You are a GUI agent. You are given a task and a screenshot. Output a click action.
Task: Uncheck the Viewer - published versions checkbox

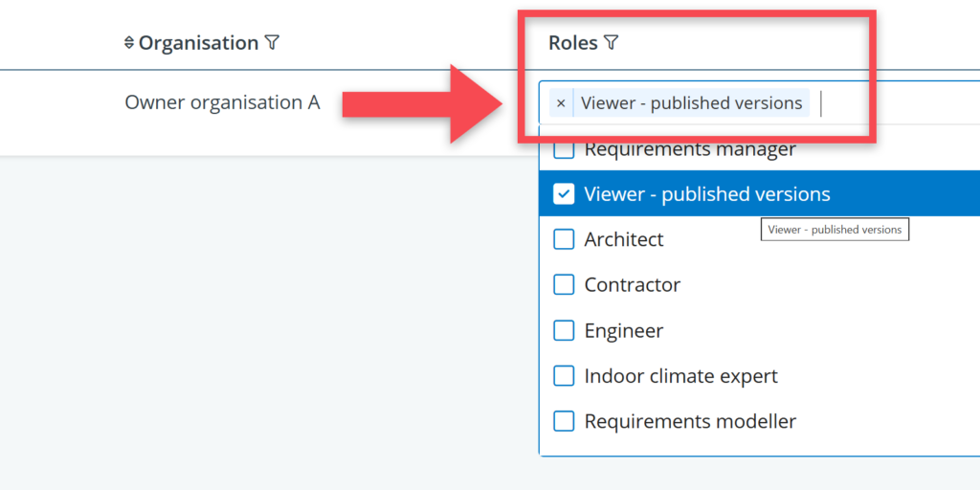(565, 194)
